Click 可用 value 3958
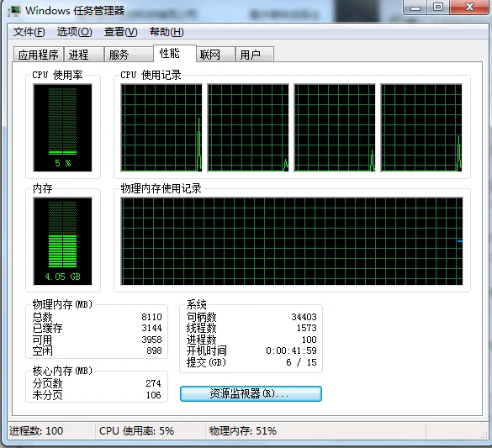This screenshot has height=448, width=492. tap(151, 340)
